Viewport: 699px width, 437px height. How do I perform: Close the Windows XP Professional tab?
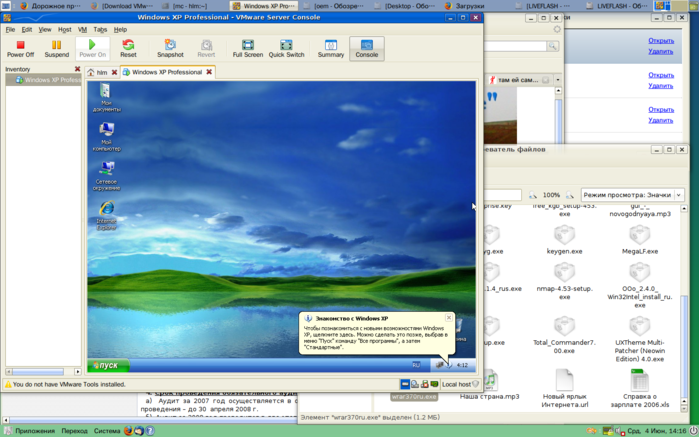pyautogui.click(x=209, y=72)
